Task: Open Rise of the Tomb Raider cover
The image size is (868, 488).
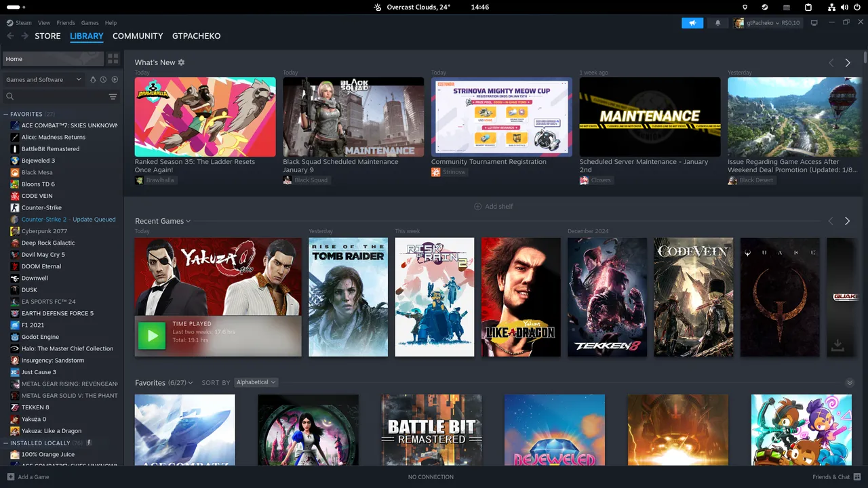Action: (349, 297)
